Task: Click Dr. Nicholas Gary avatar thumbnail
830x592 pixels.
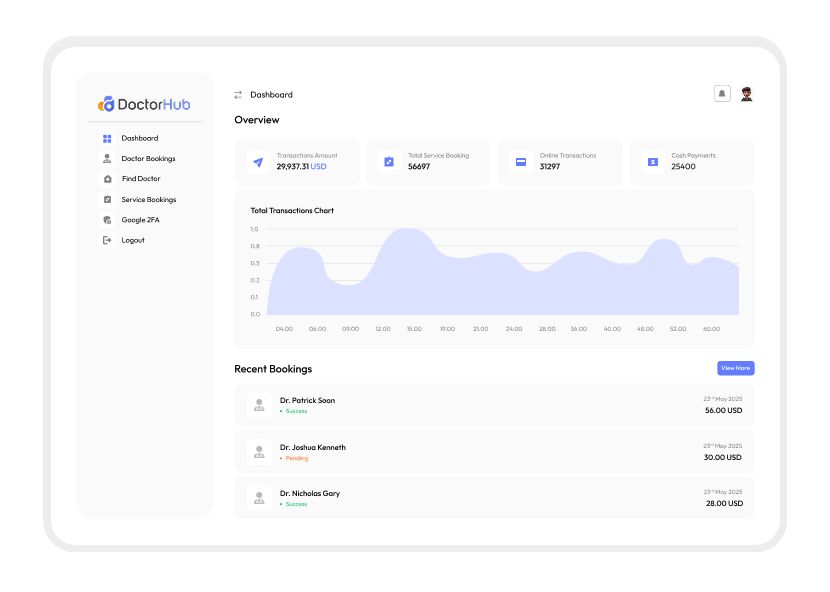Action: [259, 498]
